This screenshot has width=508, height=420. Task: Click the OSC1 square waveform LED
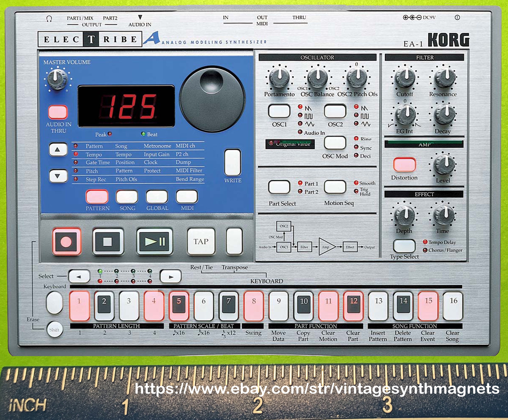pos(300,115)
